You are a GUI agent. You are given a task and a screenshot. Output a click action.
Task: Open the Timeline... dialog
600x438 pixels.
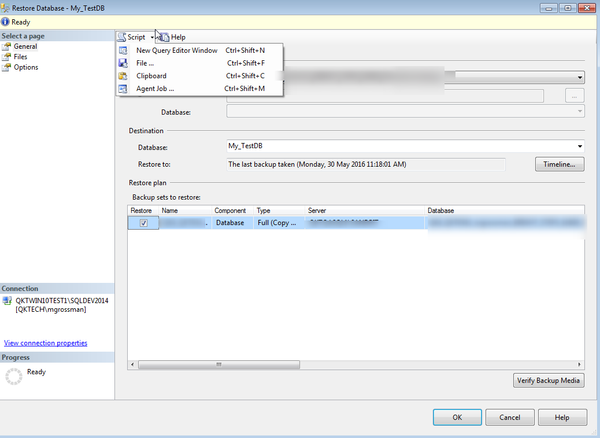click(559, 164)
